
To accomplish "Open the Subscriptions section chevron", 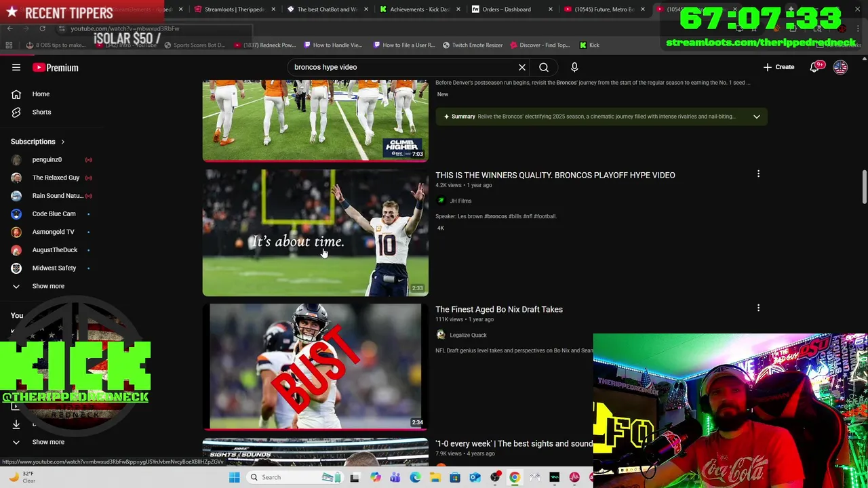I will pos(63,142).
